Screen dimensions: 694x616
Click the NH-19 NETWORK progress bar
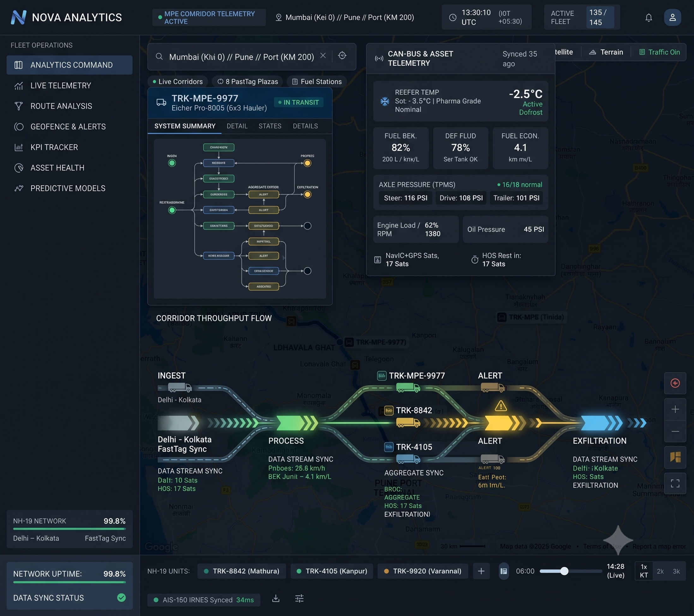click(69, 529)
